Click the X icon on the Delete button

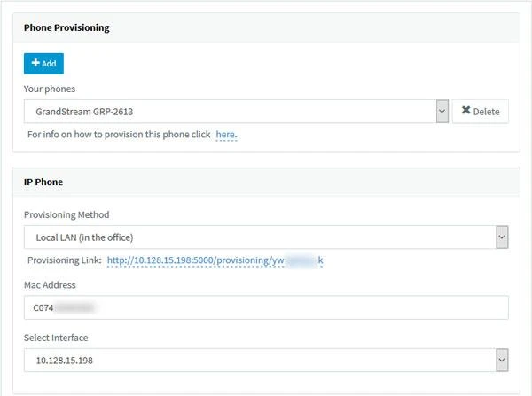(x=465, y=112)
